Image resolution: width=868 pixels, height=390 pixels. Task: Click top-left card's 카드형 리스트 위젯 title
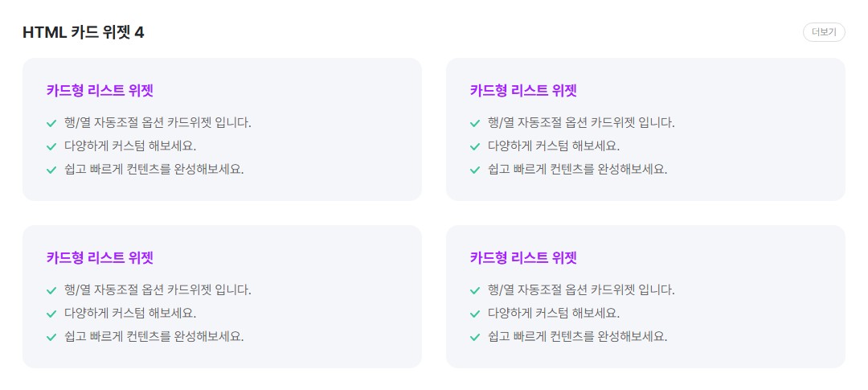click(100, 90)
